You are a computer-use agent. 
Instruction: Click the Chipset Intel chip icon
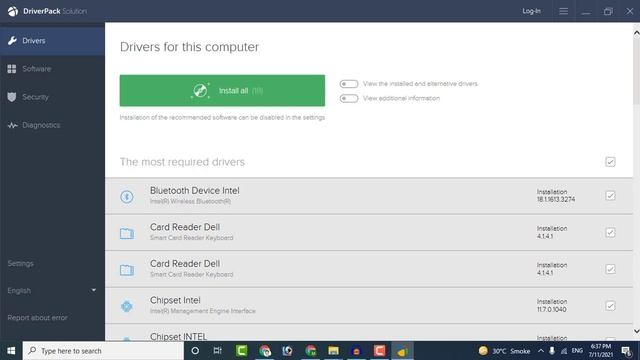pyautogui.click(x=127, y=306)
